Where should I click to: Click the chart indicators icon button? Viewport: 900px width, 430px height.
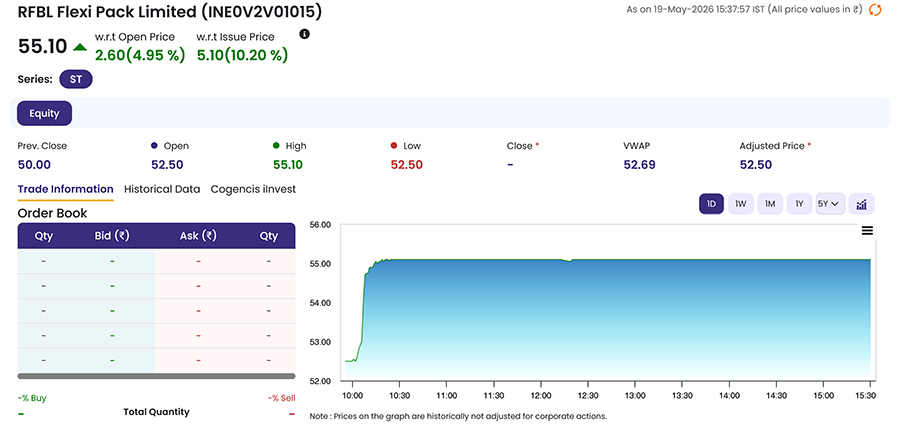(x=861, y=204)
